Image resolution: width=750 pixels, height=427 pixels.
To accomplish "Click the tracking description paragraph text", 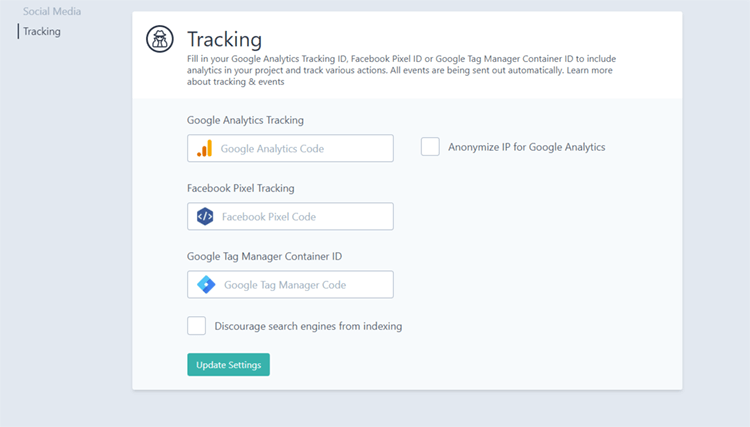I will 401,70.
